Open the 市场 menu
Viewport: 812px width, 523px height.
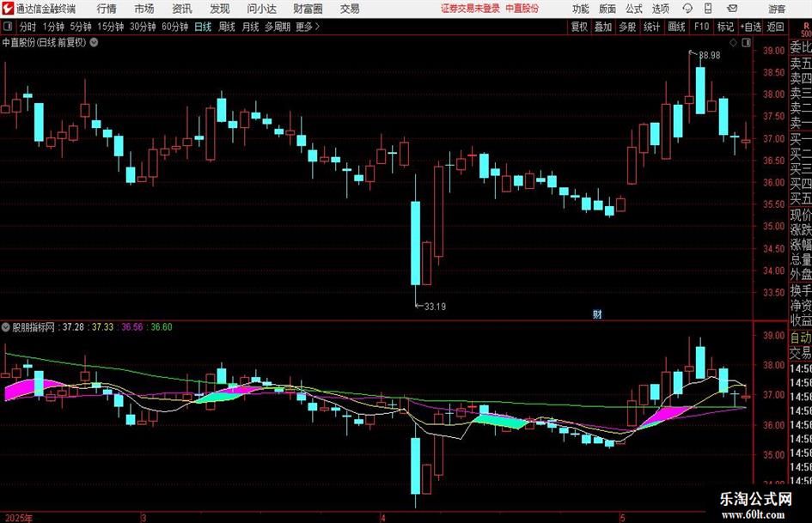(144, 9)
